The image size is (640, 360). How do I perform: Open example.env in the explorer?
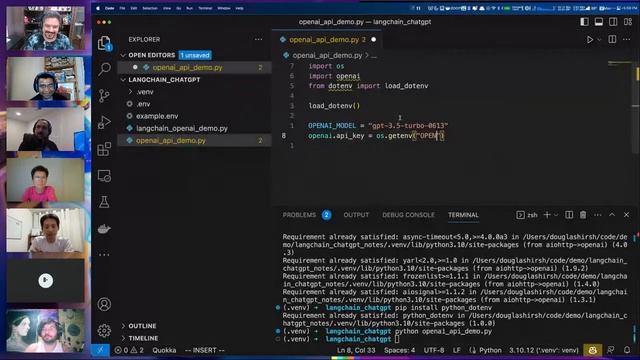click(157, 116)
